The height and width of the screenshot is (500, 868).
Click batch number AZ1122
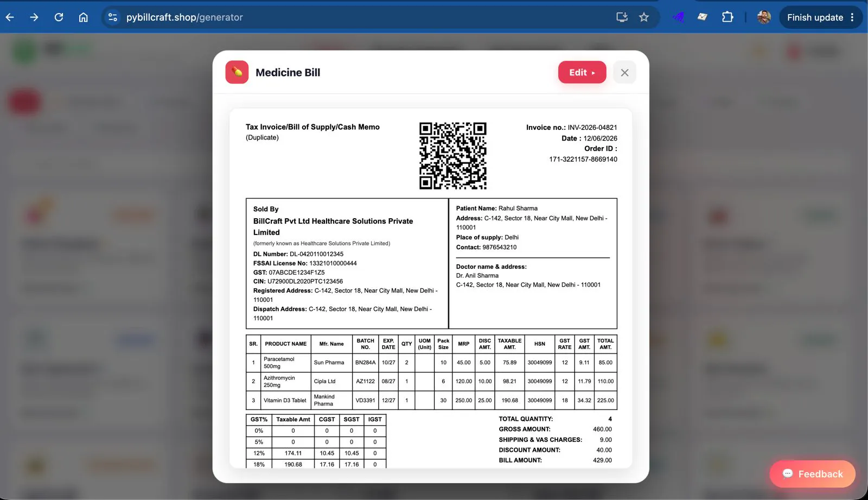pos(365,382)
